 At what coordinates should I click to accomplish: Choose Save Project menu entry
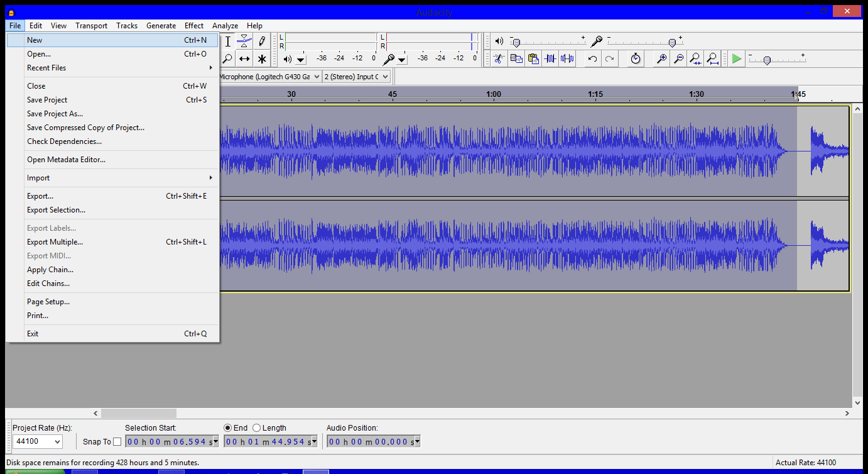pos(112,100)
